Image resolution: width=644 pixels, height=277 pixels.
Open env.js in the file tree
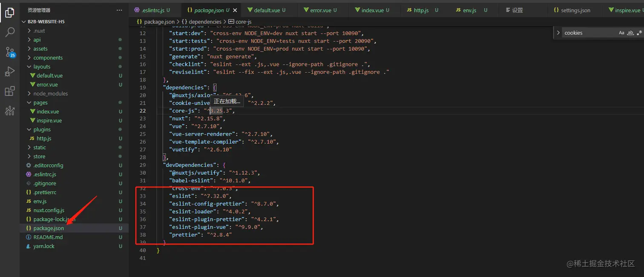[x=40, y=201]
